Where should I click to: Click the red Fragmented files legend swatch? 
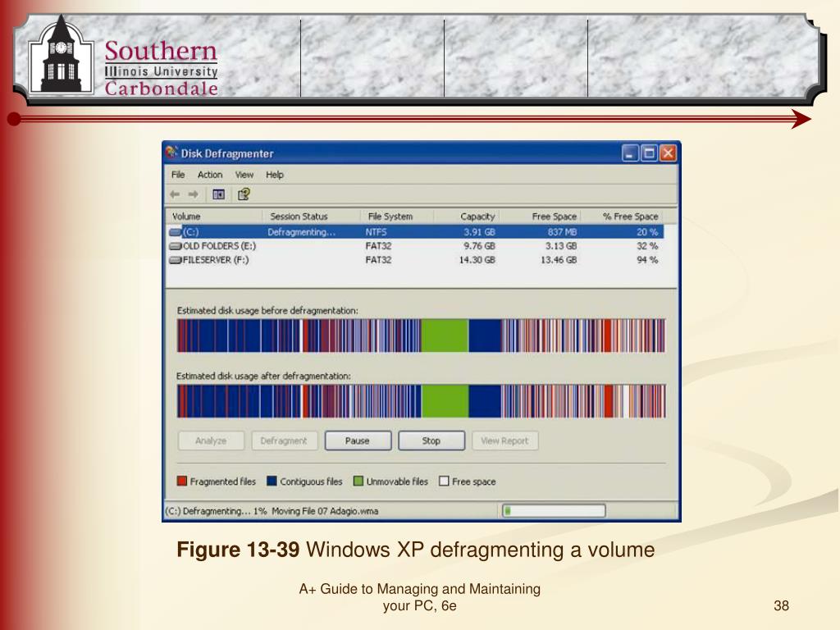click(182, 481)
